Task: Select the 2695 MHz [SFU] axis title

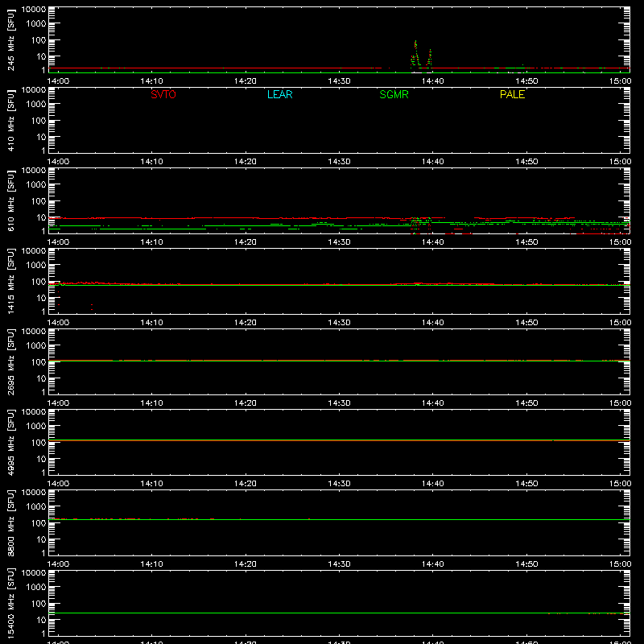Action: point(11,361)
